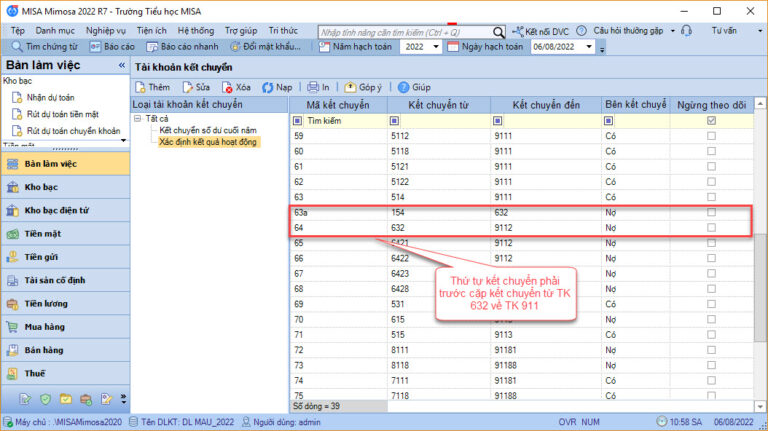Toggle the Ngừng theo dõi checkbox in row 63a
768x431 pixels.
click(x=711, y=213)
